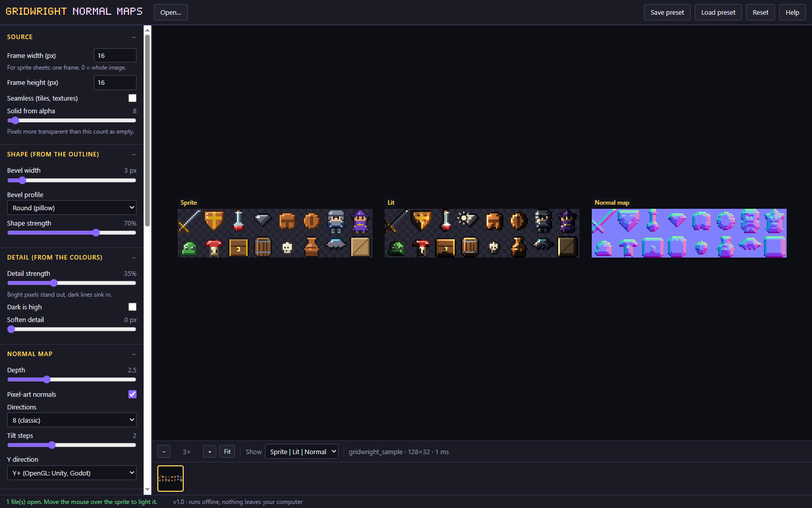This screenshot has height=508, width=812.
Task: Open the Y direction dropdown
Action: pos(72,473)
